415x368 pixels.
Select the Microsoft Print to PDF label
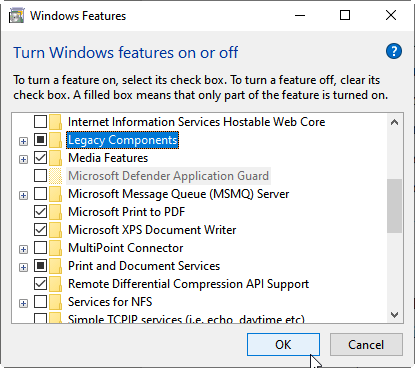(127, 212)
